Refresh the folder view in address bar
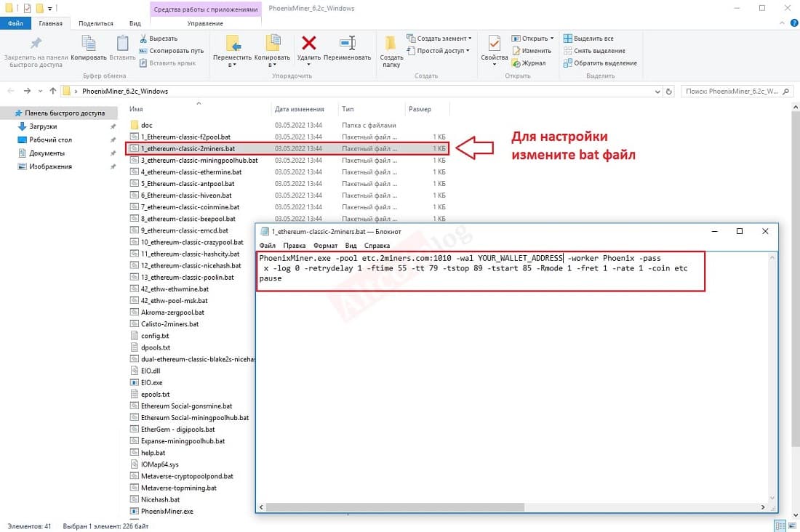The image size is (800, 532). (669, 92)
